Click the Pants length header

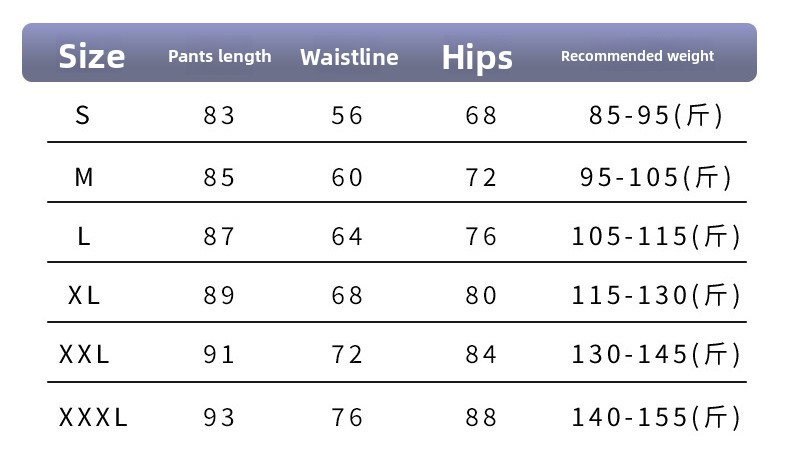[x=220, y=56]
